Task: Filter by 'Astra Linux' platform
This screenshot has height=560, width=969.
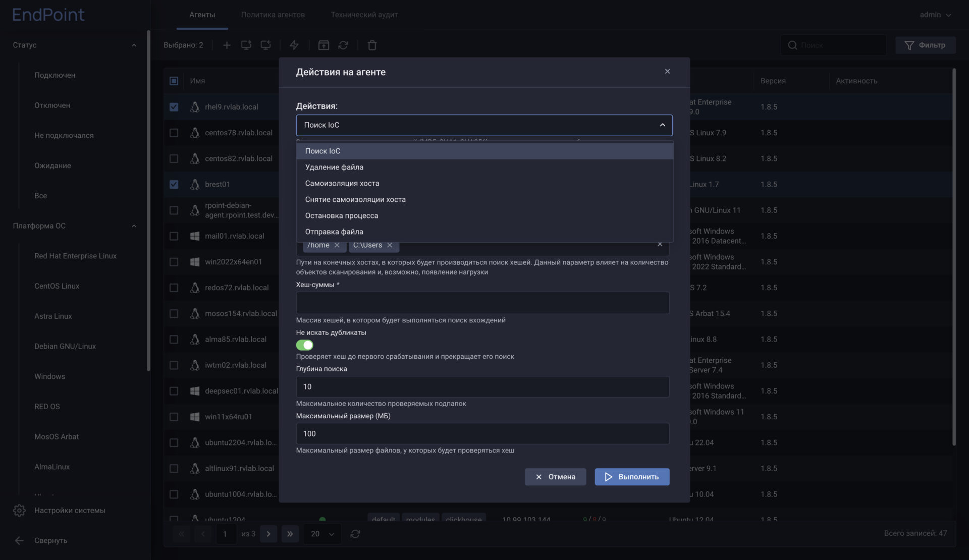Action: pos(53,316)
